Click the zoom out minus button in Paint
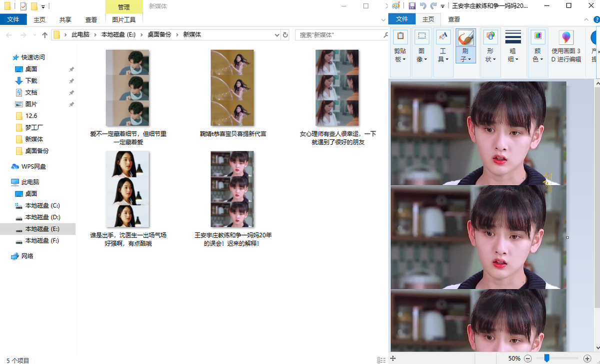This screenshot has height=364, width=600. pos(528,358)
